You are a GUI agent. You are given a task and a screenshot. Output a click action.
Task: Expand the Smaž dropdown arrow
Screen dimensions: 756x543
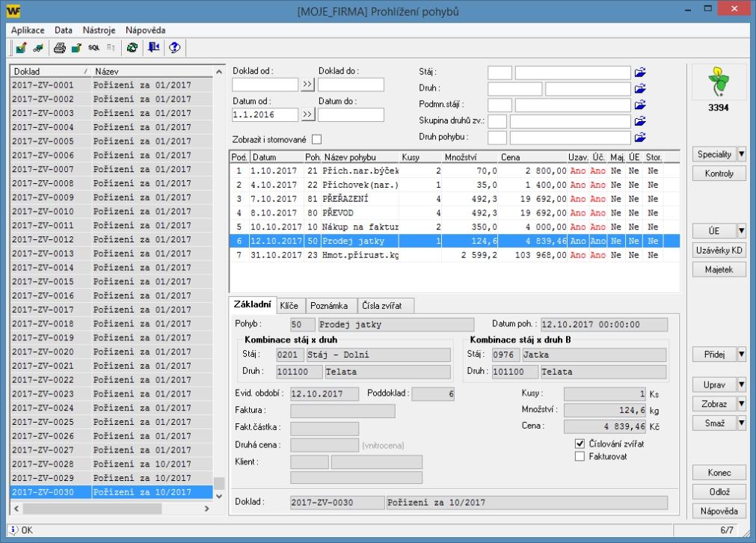[742, 423]
